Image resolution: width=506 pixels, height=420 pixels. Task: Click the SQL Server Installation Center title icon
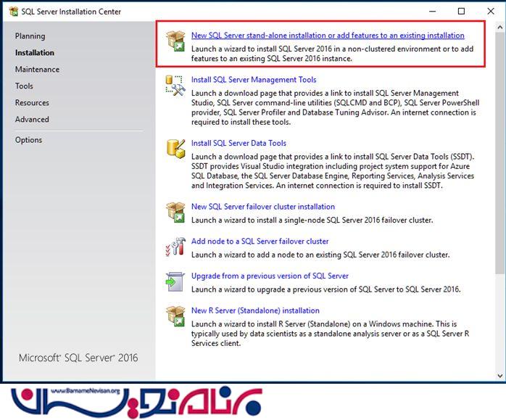(12, 12)
